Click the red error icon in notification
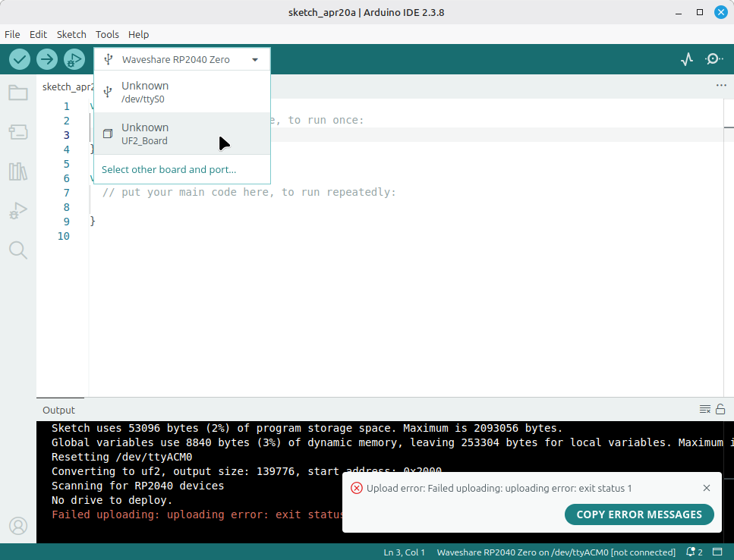The width and height of the screenshot is (734, 560). coord(357,488)
